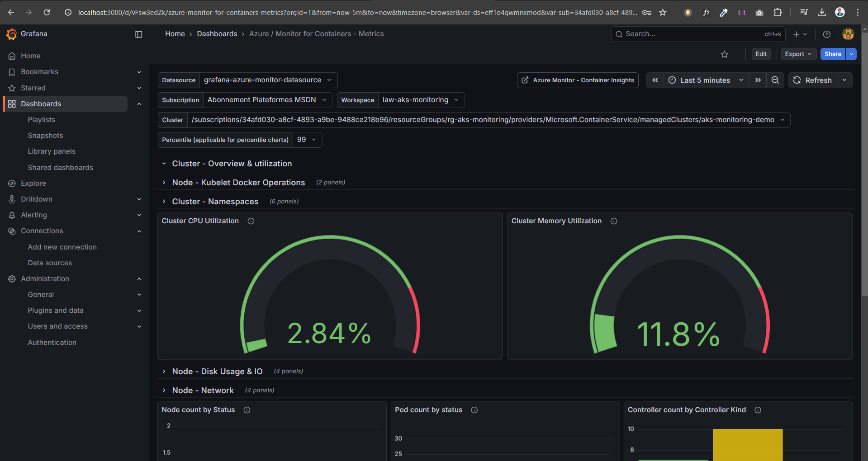Open the Percentile dropdown showing 99
The height and width of the screenshot is (461, 868).
(307, 140)
